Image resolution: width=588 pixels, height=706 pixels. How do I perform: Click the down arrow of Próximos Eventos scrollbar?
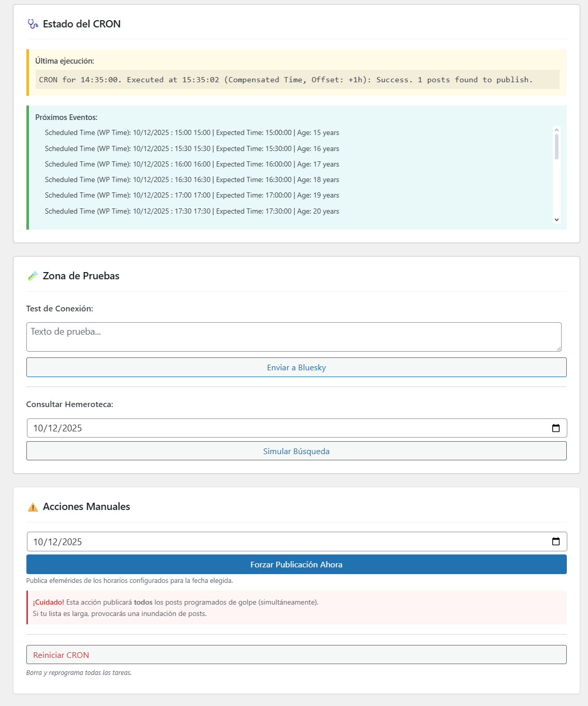(556, 220)
